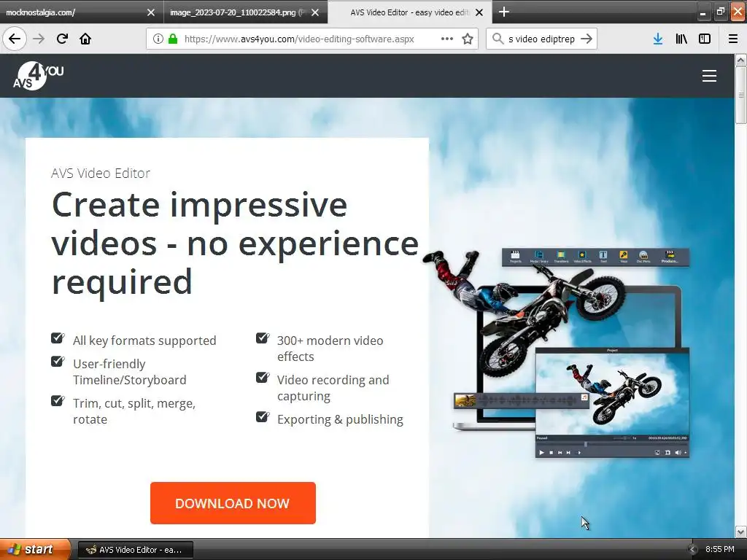
Task: Click the DOWNLOAD NOW button
Action: (x=233, y=503)
